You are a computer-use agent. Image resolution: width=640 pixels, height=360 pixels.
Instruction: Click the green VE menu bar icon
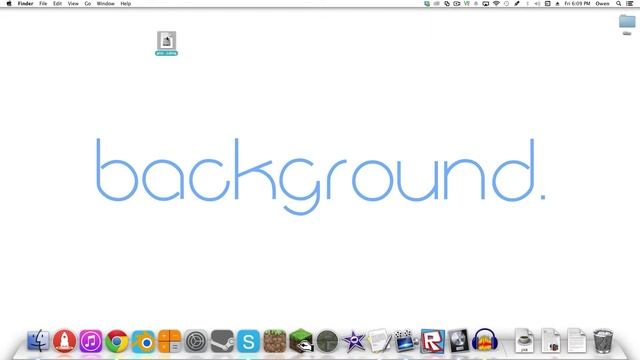pyautogui.click(x=467, y=4)
